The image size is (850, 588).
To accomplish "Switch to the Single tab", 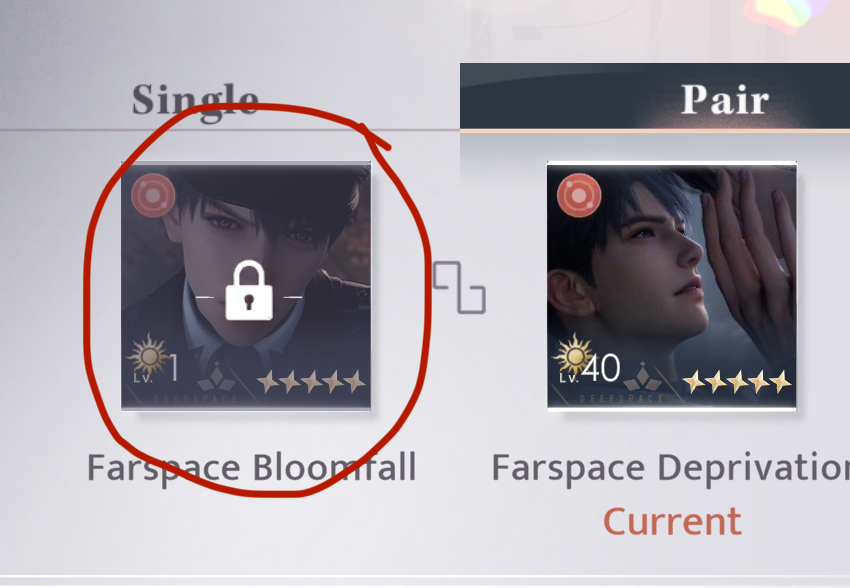I will (x=195, y=101).
